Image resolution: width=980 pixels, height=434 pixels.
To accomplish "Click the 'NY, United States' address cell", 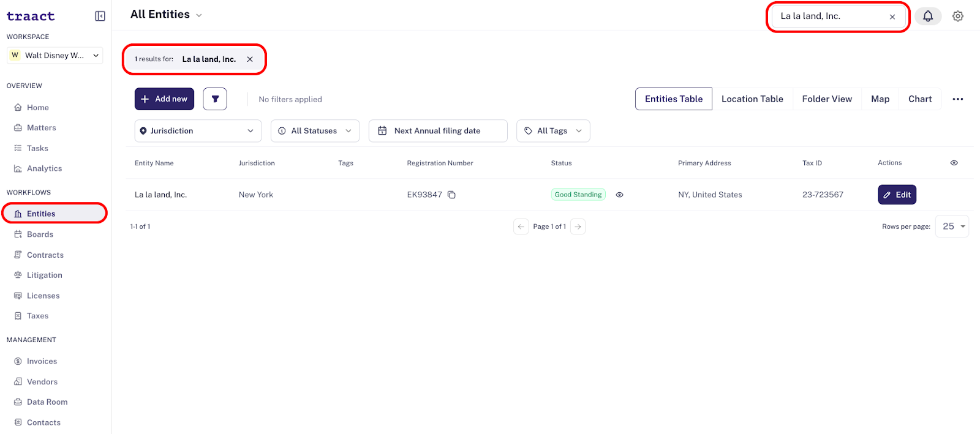I will pos(710,195).
